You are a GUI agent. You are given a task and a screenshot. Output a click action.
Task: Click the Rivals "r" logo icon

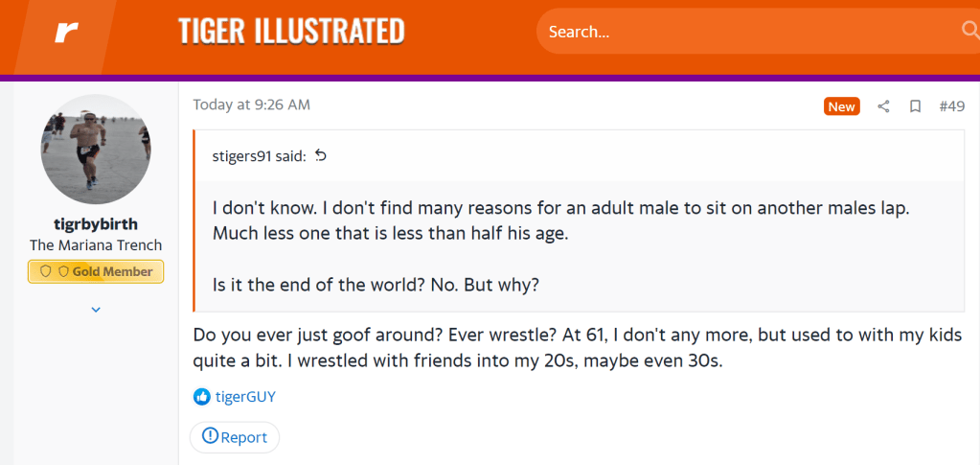point(66,34)
